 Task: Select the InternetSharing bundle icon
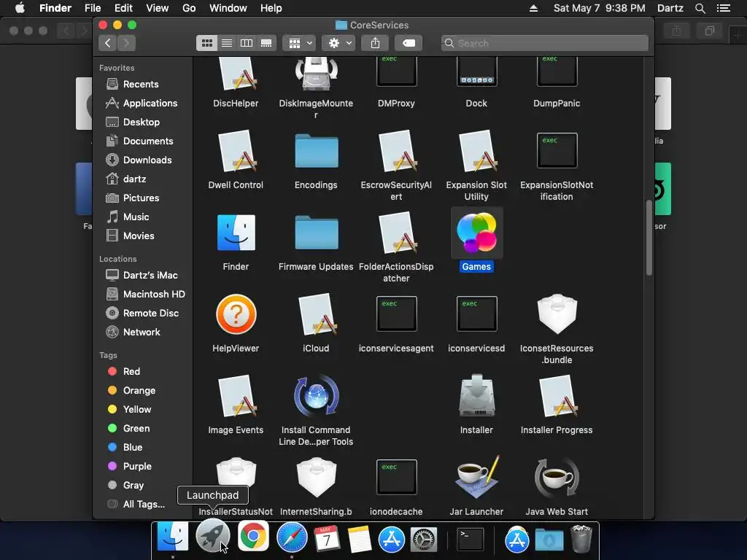coord(317,477)
